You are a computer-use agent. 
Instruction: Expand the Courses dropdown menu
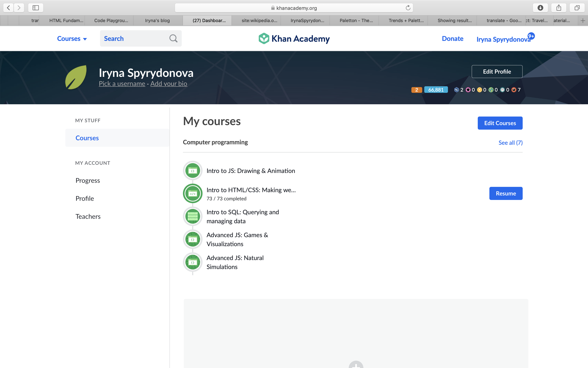[x=72, y=38]
